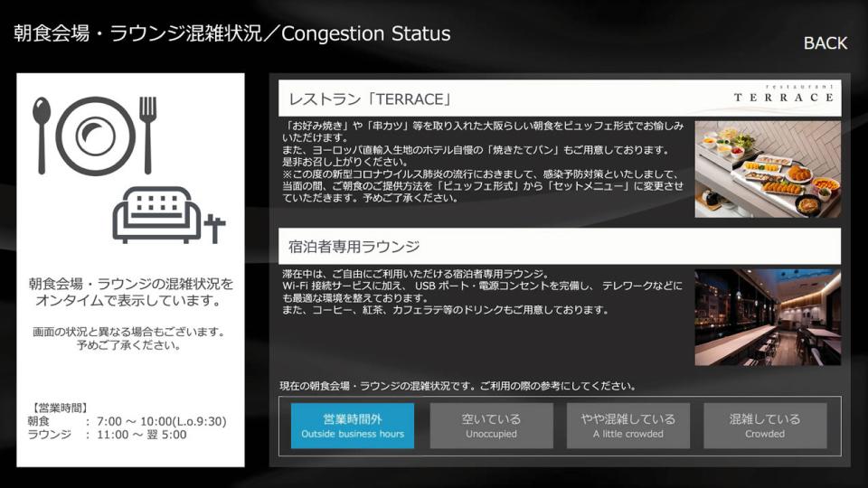Click lounge hours 11:00 ～ 翌 5:00
The width and height of the screenshot is (868, 488).
(142, 435)
